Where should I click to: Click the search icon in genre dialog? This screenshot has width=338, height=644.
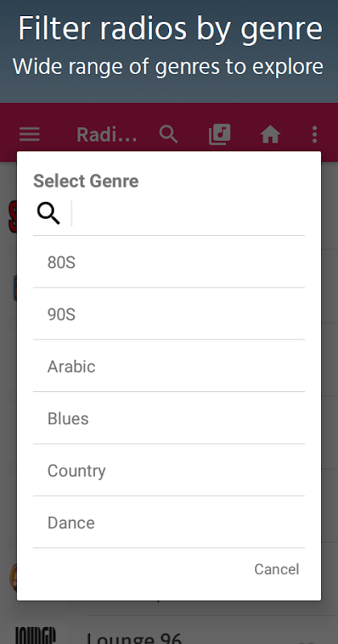click(x=48, y=213)
